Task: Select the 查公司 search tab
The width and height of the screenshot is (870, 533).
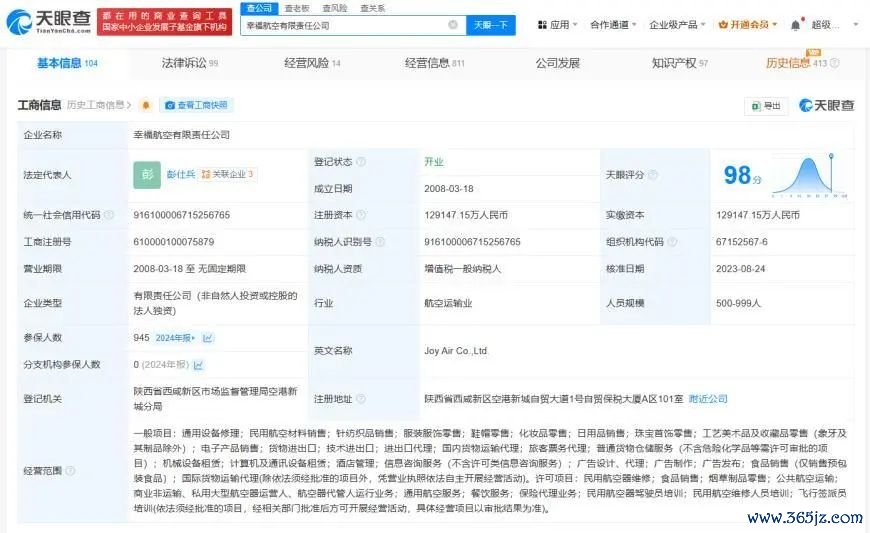Action: 259,8
